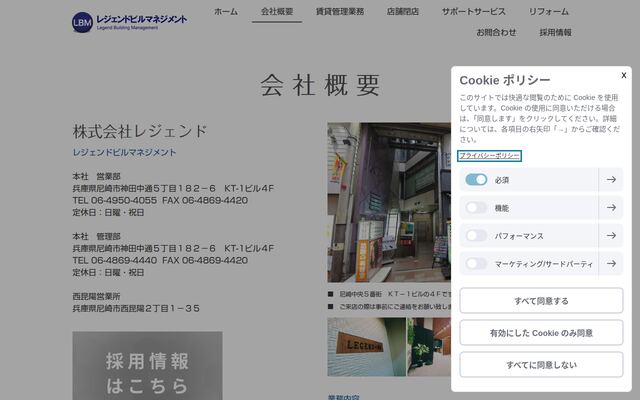
Task: Click the 会社概要 page heading
Action: (320, 85)
